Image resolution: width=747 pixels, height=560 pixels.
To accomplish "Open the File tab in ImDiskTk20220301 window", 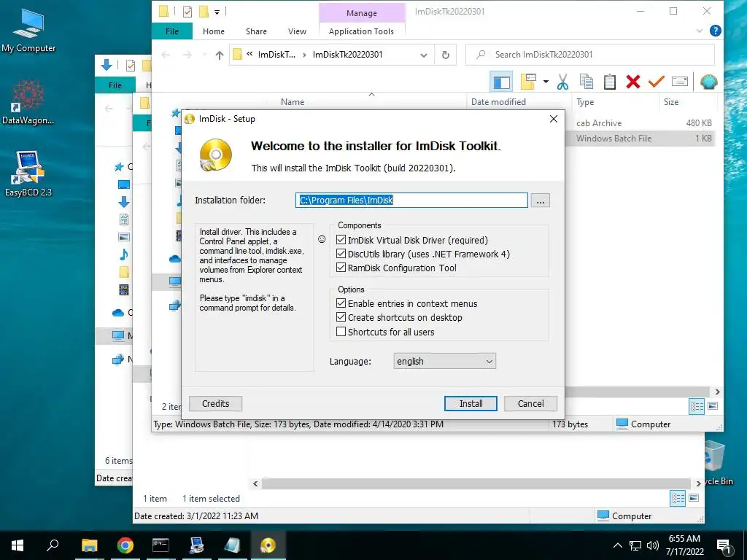I will [x=172, y=31].
